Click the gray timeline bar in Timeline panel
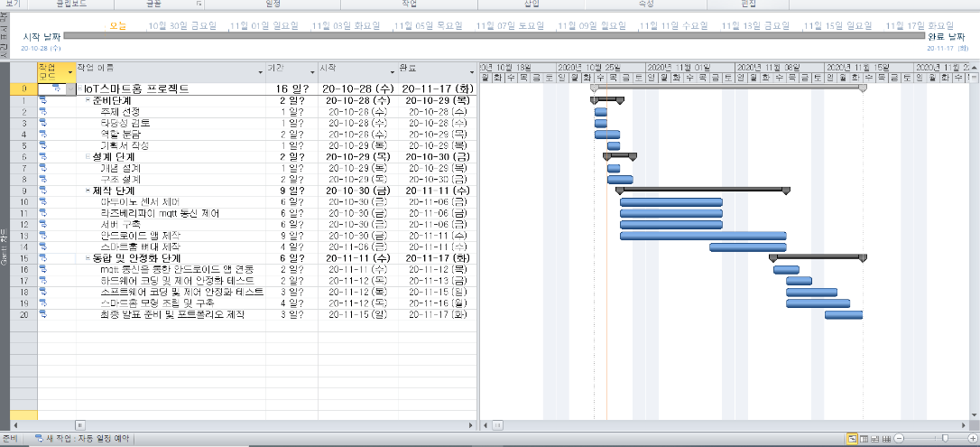The height and width of the screenshot is (447, 980). [x=493, y=35]
